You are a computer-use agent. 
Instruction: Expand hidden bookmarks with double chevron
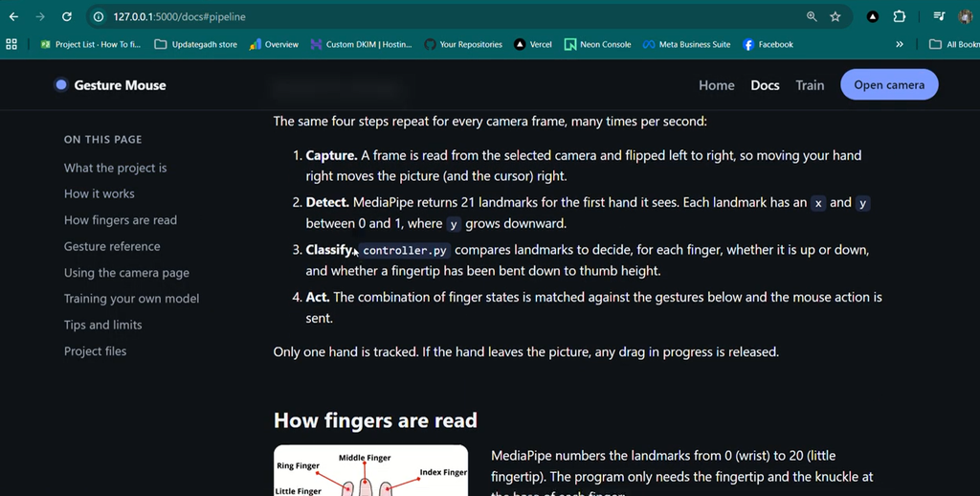[x=900, y=44]
